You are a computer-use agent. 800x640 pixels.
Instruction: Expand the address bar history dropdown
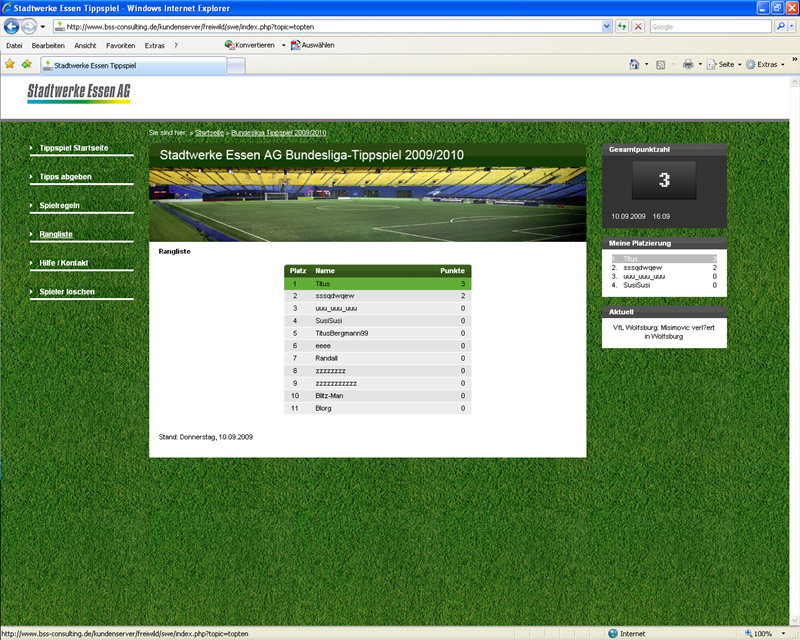click(x=607, y=27)
